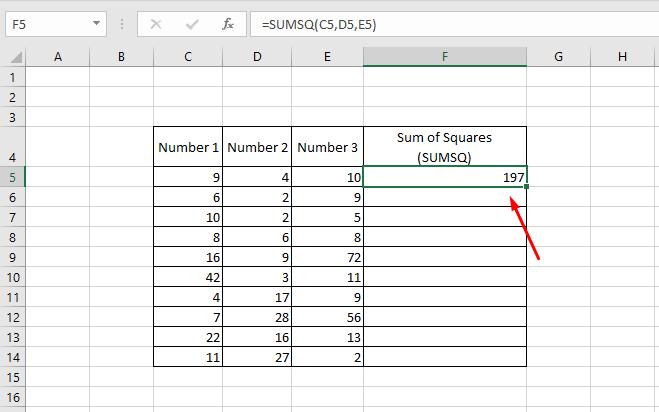Viewport: 659px width, 412px height.
Task: Open the Insert Function fx dialog
Action: pos(228,24)
